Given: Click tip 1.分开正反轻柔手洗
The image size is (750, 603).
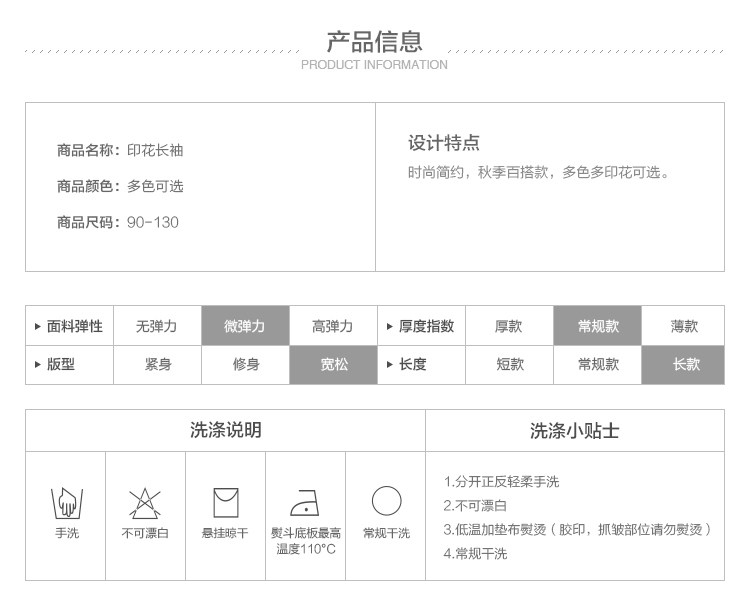Looking at the screenshot, I should (x=501, y=482).
